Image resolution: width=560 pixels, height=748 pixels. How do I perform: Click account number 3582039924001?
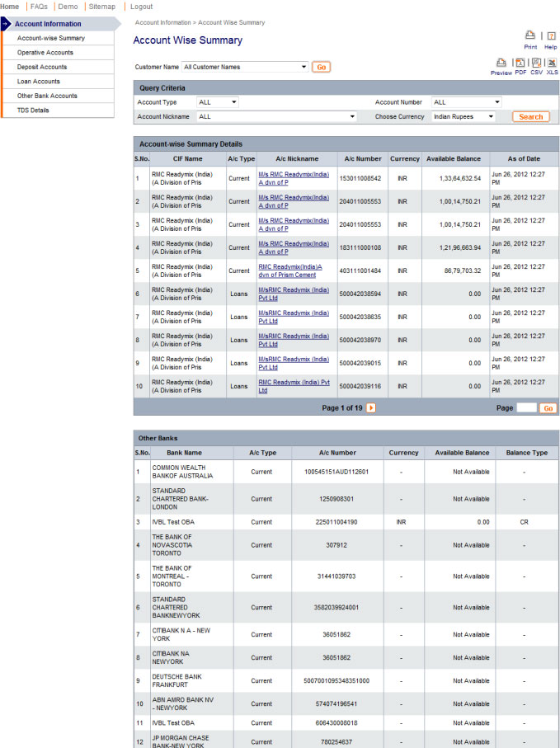pos(336,608)
